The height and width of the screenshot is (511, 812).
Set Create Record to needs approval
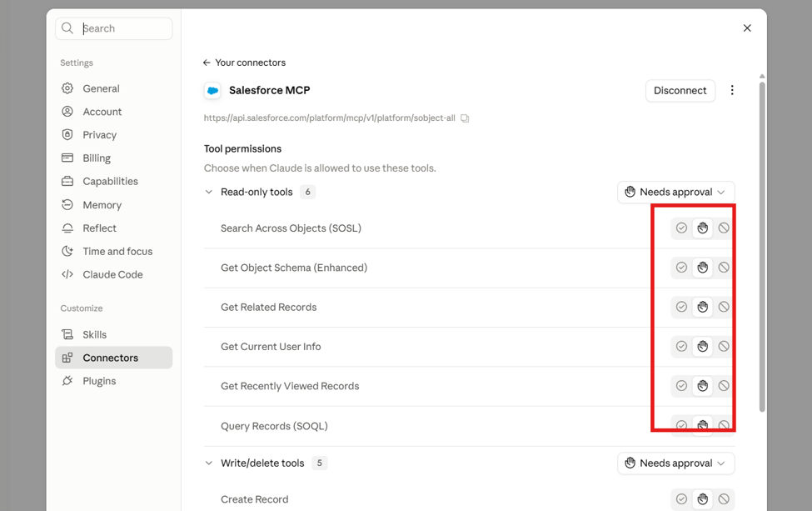(703, 499)
